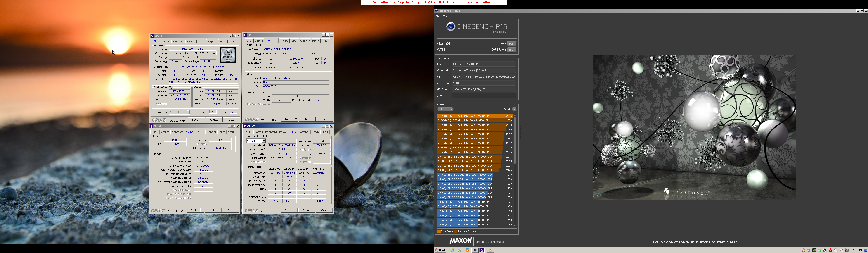868x253 pixels.
Task: Click the rendered spheres benchmark image
Action: [x=694, y=127]
